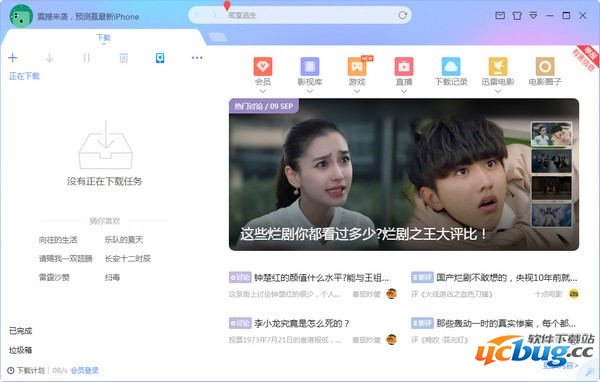Open the 影视库 library icon

310,67
